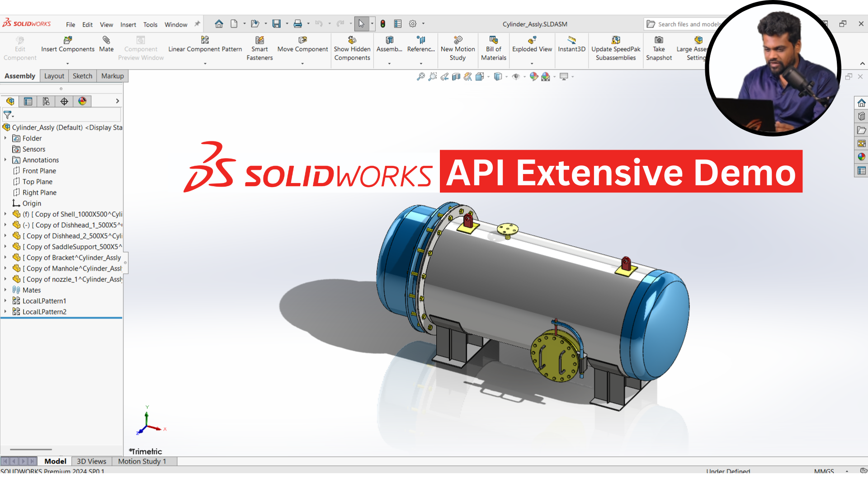Open the Tools menu

150,24
